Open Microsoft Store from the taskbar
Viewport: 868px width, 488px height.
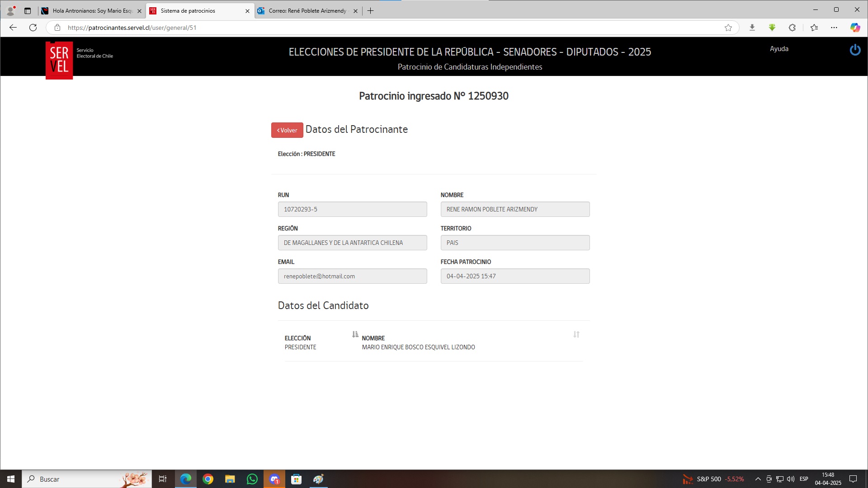click(x=297, y=479)
